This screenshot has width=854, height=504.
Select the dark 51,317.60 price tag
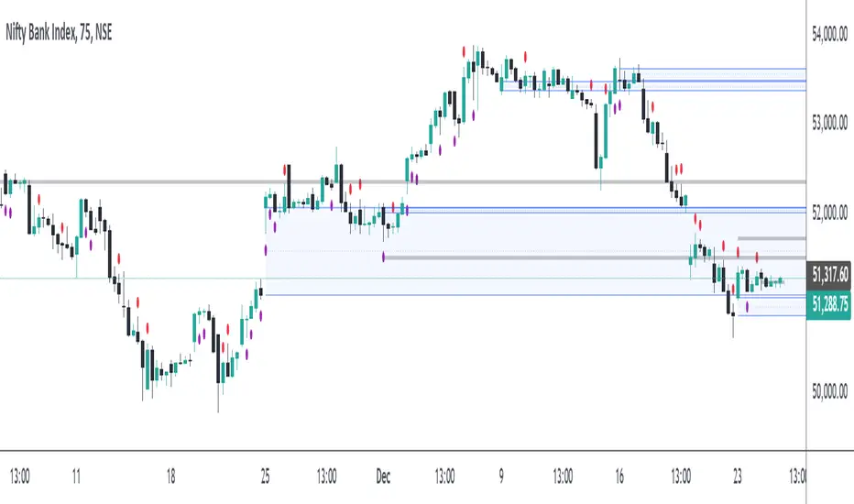(829, 273)
